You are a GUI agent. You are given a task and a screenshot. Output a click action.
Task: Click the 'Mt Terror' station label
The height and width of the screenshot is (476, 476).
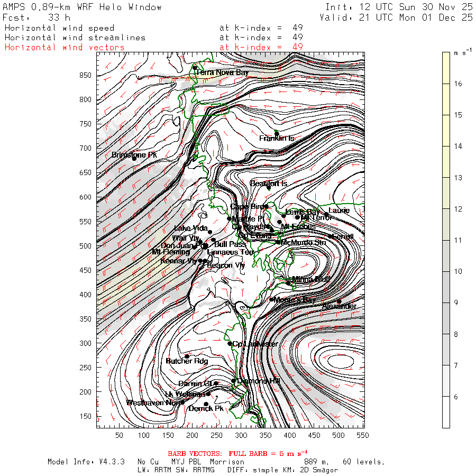[x=317, y=217]
